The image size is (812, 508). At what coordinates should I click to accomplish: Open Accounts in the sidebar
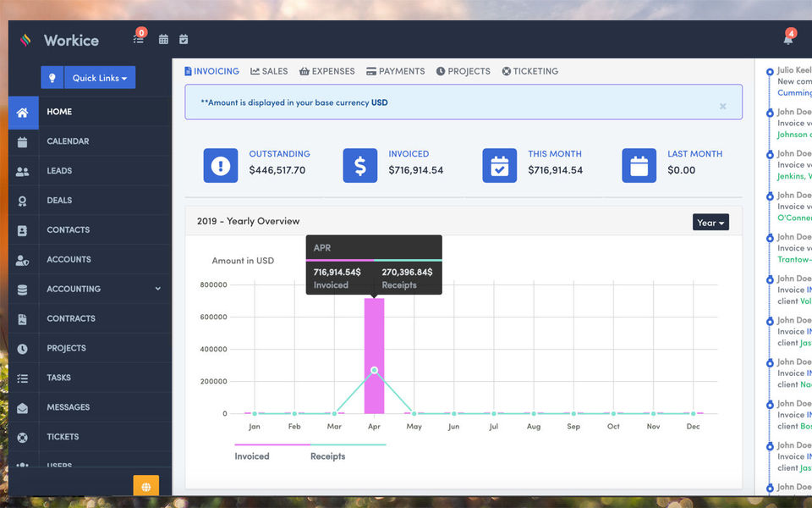69,259
